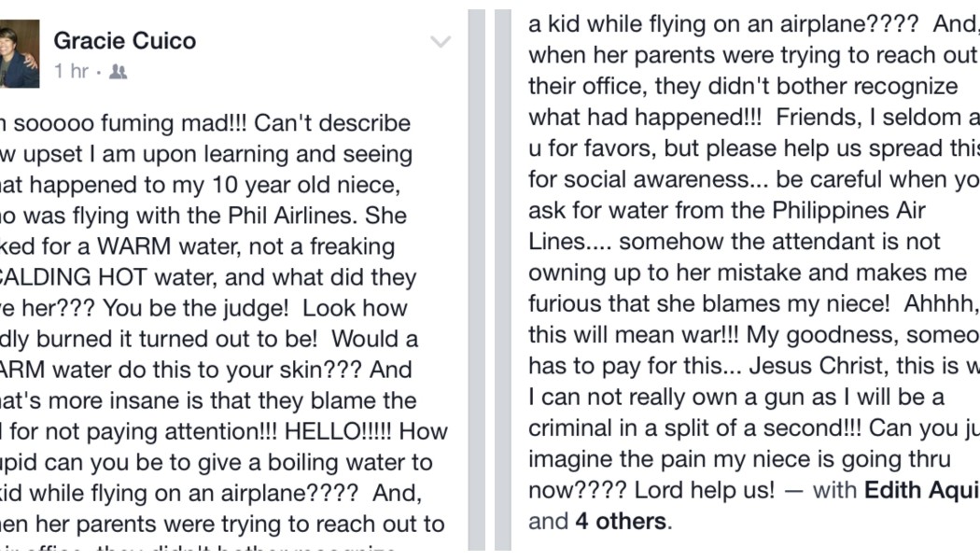The image size is (980, 560).
Task: Click the phrase 'for social awareness...'
Action: 649,179
